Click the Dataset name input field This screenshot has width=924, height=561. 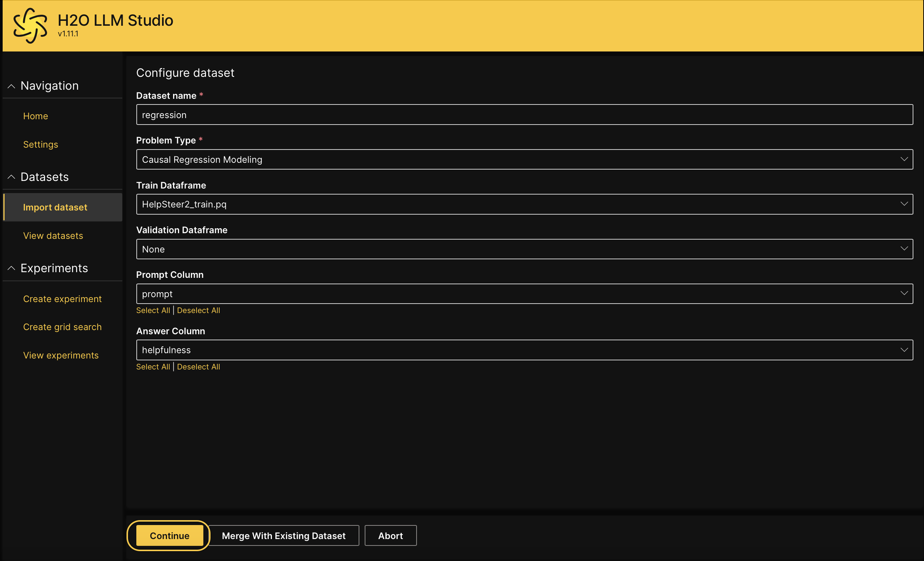tap(525, 114)
